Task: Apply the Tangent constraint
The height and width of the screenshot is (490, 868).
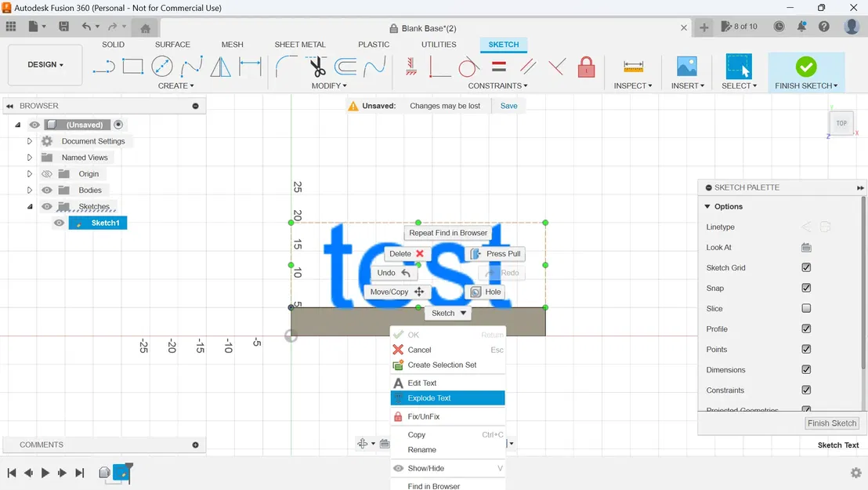Action: pos(469,67)
